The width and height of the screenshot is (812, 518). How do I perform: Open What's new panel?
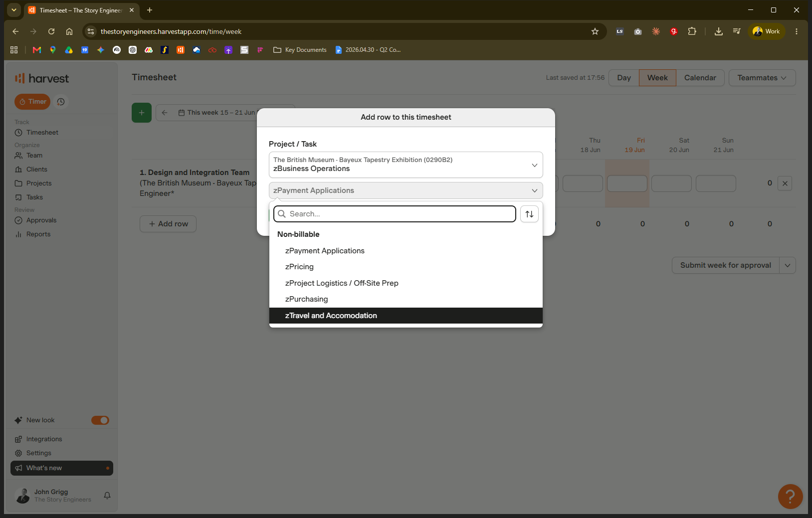coord(62,468)
